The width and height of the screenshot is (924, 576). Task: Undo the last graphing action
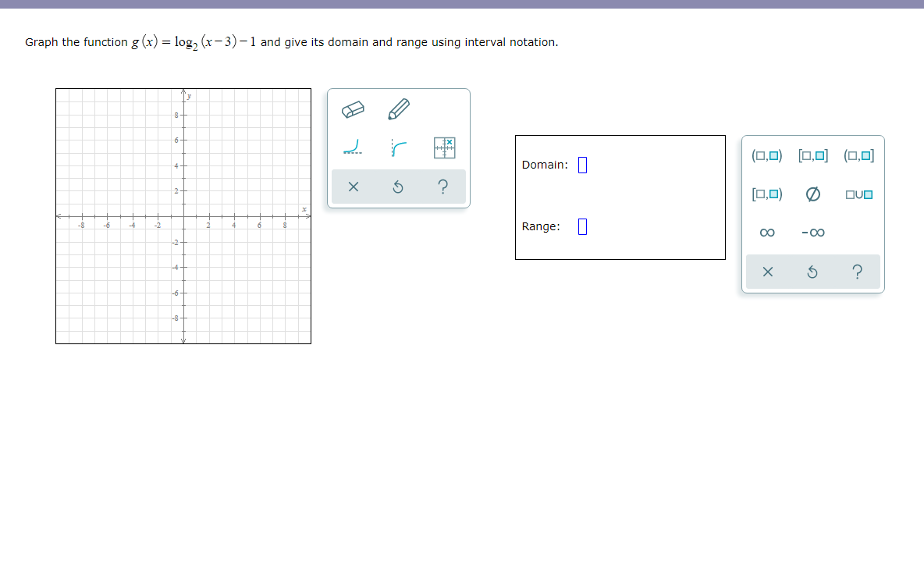(x=398, y=186)
